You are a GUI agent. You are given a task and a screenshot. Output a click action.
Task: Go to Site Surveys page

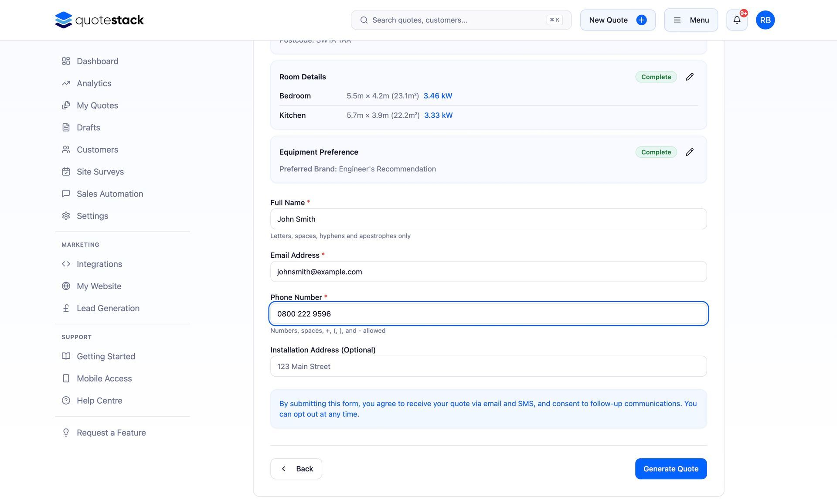(x=100, y=172)
